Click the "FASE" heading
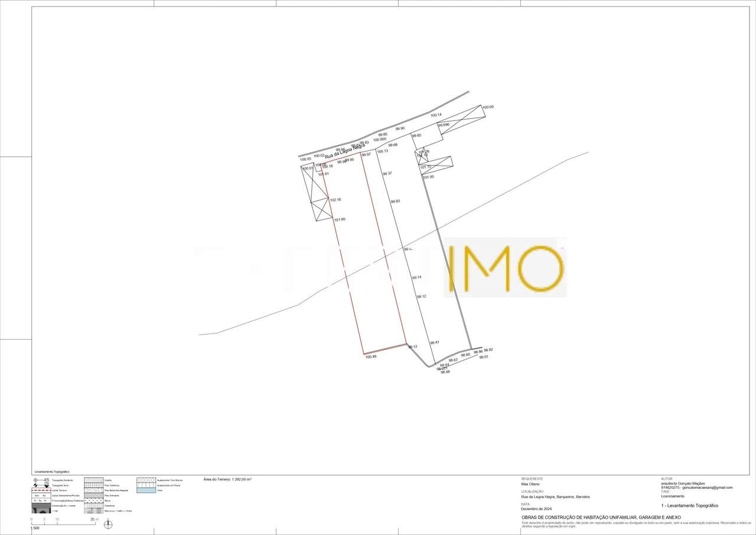 coord(666,491)
